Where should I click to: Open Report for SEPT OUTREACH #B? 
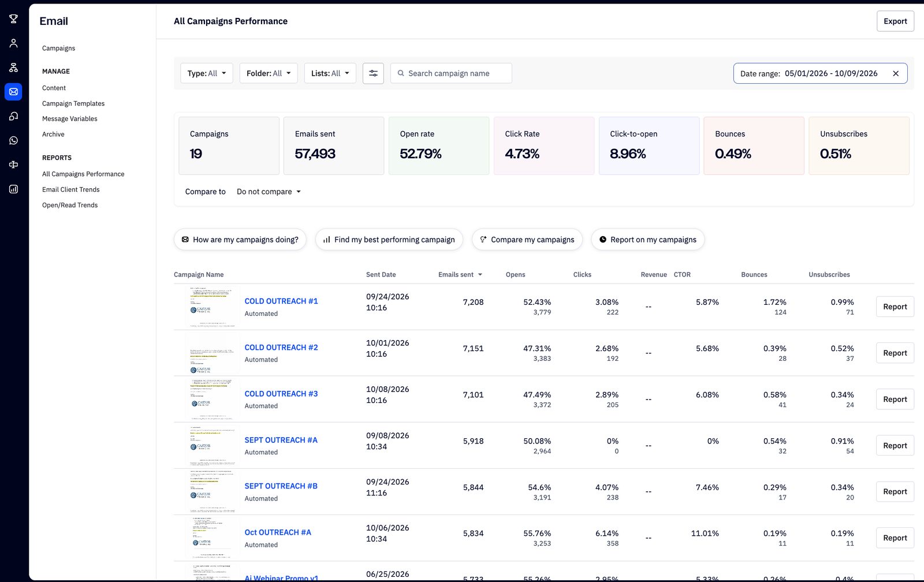895,492
